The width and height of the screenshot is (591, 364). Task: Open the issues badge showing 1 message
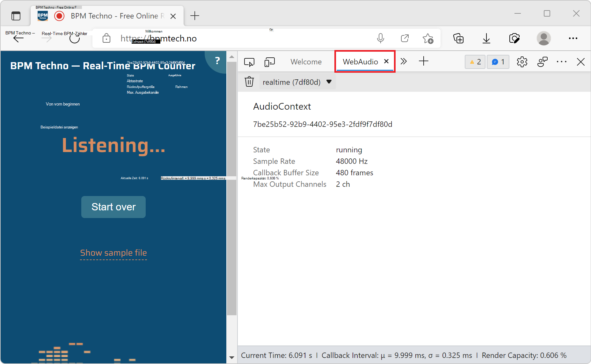tap(498, 62)
